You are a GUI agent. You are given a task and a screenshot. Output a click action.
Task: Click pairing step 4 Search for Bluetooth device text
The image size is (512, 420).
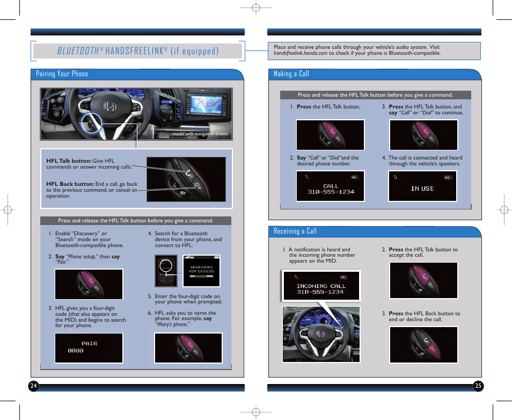click(x=185, y=239)
